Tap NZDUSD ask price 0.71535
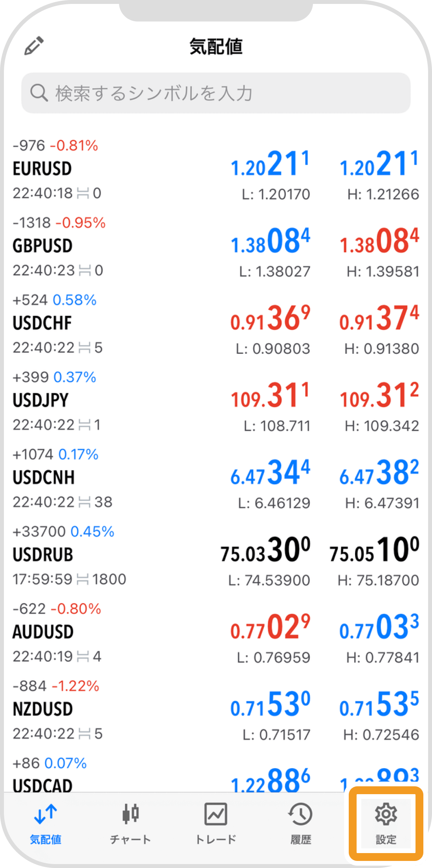The width and height of the screenshot is (432, 868). click(x=379, y=704)
